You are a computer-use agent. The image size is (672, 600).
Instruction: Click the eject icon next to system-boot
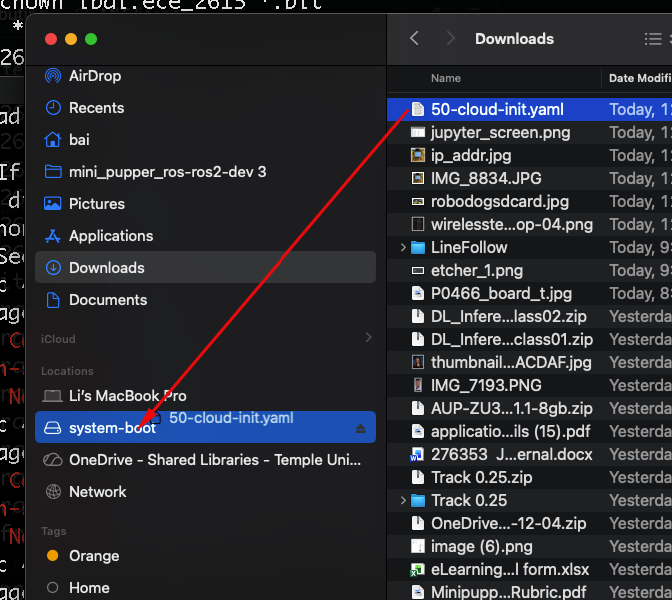360,428
